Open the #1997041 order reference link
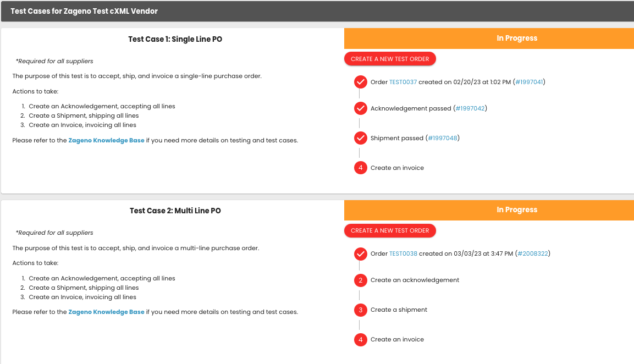This screenshot has height=364, width=634. (x=529, y=81)
